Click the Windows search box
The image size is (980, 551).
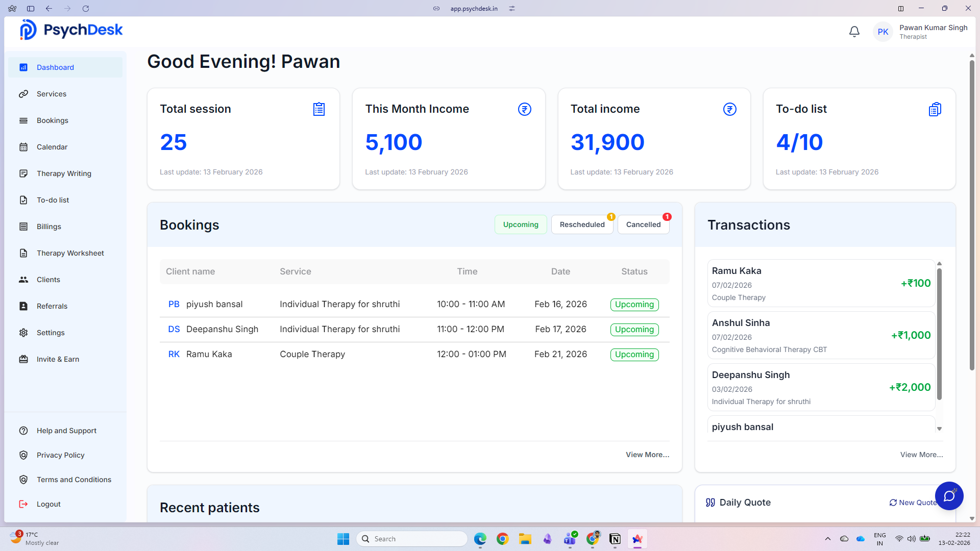coord(411,538)
